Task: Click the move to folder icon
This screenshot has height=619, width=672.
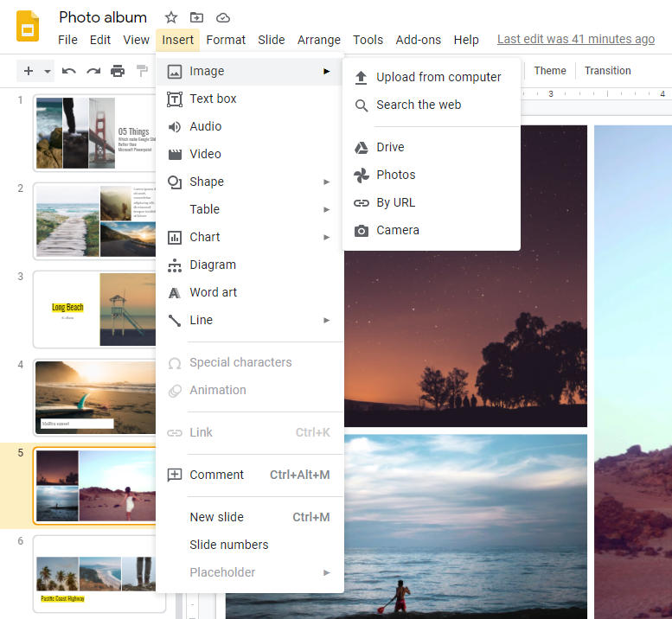Action: [196, 17]
